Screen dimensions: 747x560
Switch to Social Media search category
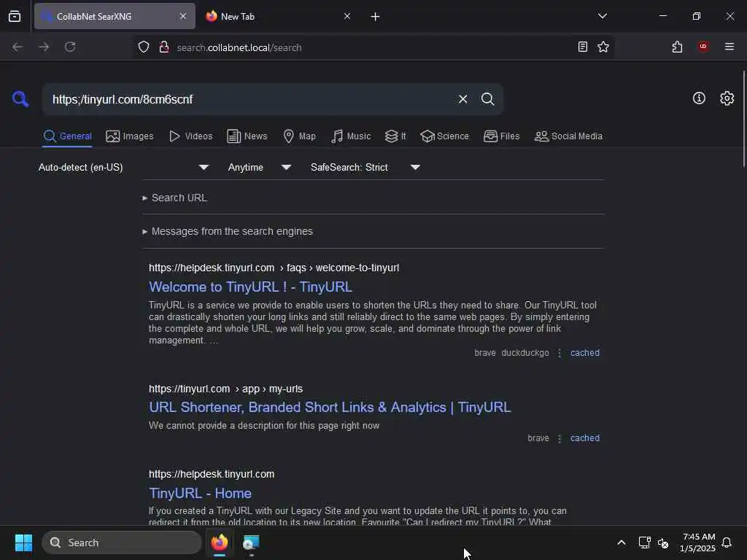click(x=568, y=136)
